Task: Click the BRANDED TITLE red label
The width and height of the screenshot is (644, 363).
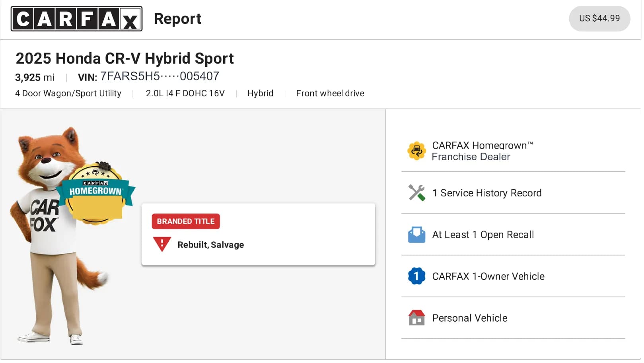Action: [186, 221]
